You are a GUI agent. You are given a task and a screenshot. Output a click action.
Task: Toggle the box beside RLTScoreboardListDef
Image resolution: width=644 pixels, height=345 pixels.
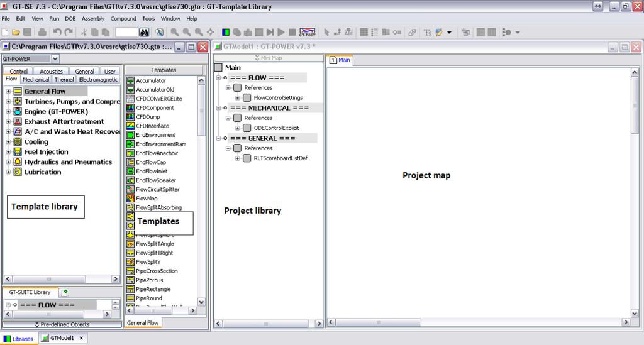coord(247,158)
